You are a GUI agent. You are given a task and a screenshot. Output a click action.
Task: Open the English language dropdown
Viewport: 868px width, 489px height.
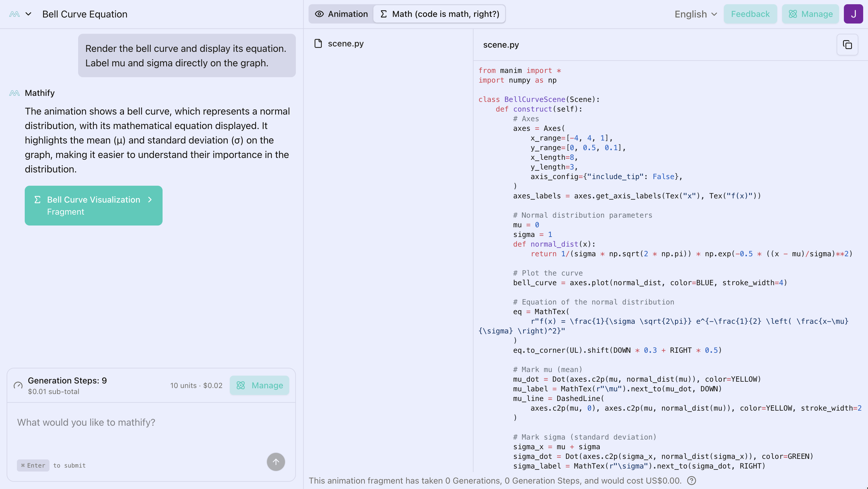click(695, 14)
